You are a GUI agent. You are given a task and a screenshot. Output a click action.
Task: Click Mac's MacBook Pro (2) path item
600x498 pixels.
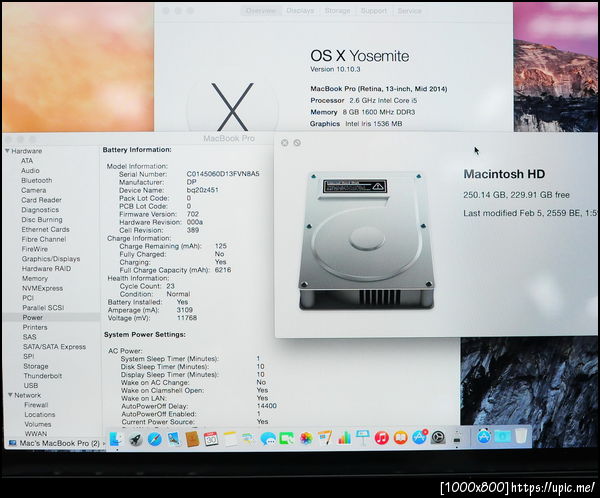pos(55,443)
